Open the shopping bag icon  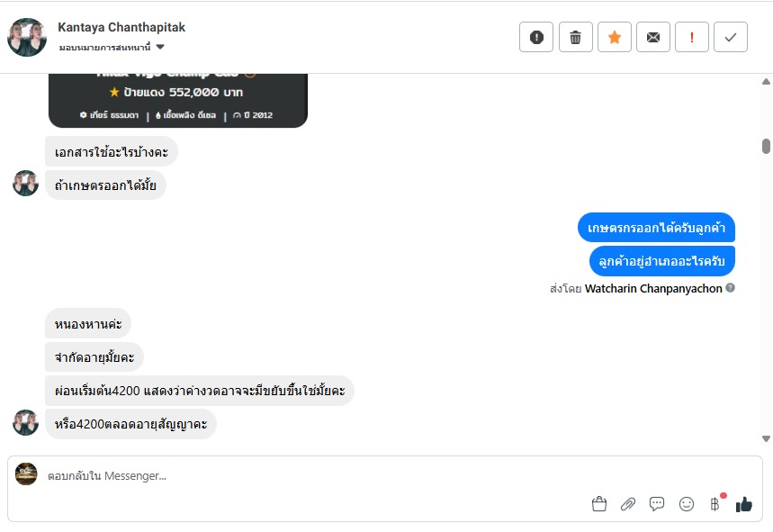(599, 504)
